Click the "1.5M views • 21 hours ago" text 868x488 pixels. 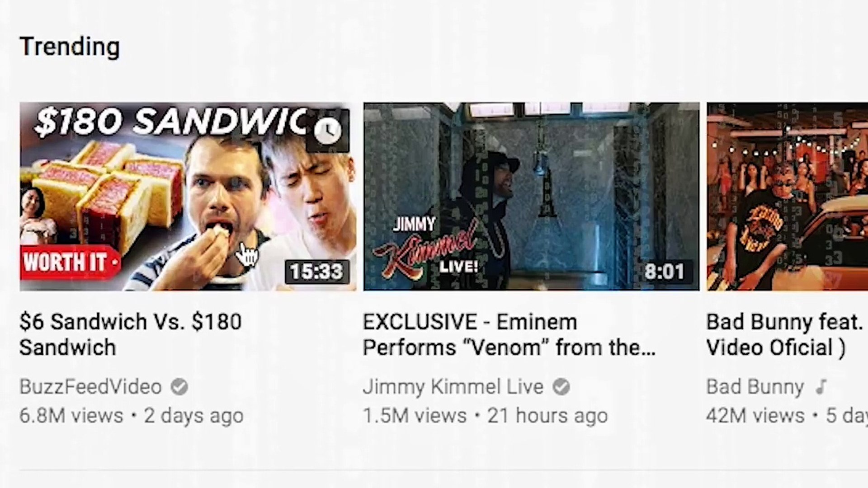point(485,416)
